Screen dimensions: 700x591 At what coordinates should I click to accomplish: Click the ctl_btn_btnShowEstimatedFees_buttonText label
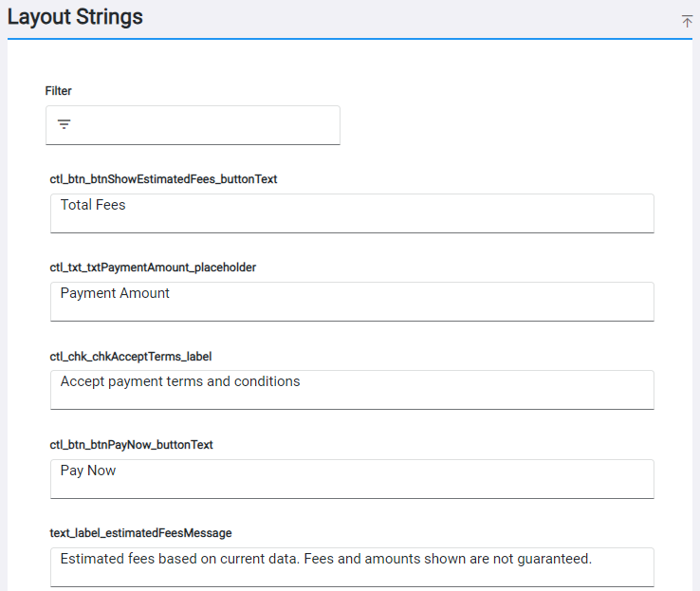click(x=163, y=179)
